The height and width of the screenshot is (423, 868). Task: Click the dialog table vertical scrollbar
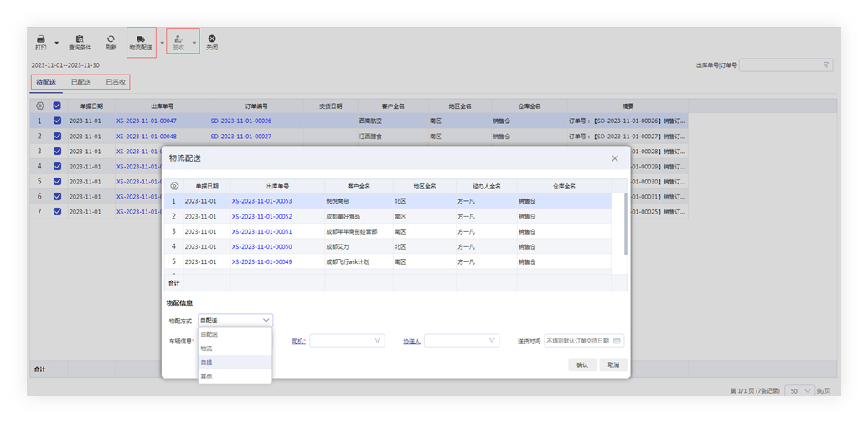pyautogui.click(x=625, y=222)
